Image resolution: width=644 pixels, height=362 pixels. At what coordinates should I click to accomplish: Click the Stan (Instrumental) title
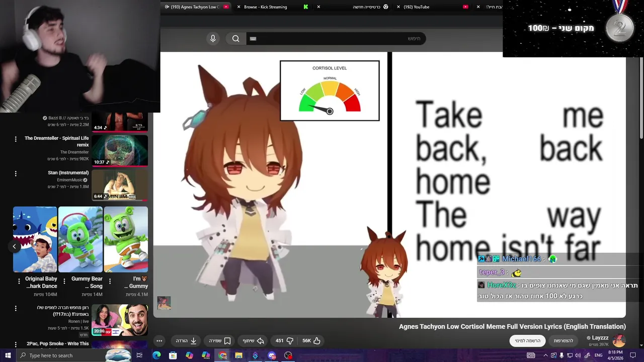(x=68, y=173)
